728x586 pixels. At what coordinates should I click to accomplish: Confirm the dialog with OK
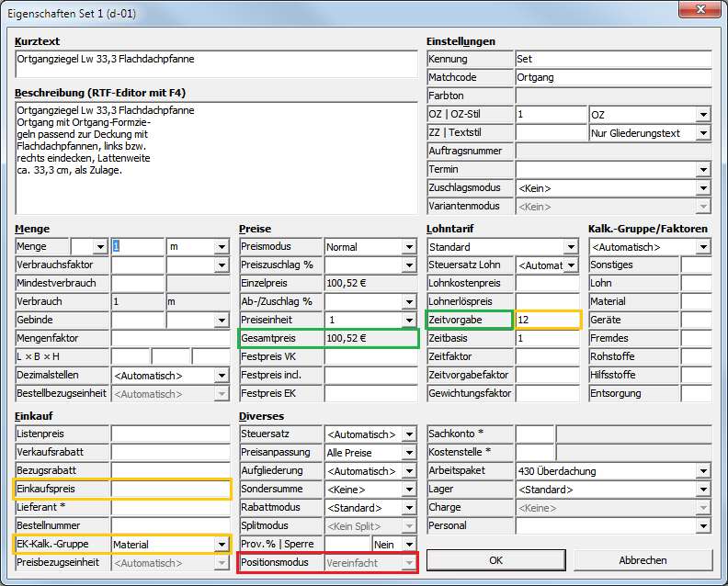pos(495,559)
